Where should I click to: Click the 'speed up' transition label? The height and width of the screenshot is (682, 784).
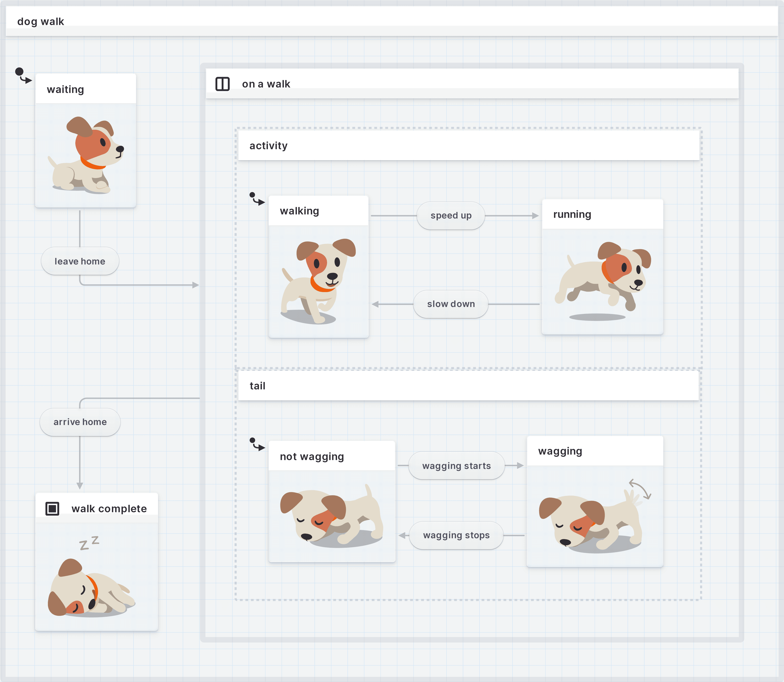click(x=451, y=216)
